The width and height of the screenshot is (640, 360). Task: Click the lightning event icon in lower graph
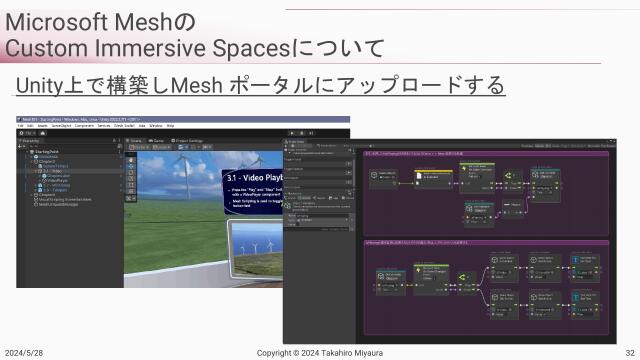418,270
